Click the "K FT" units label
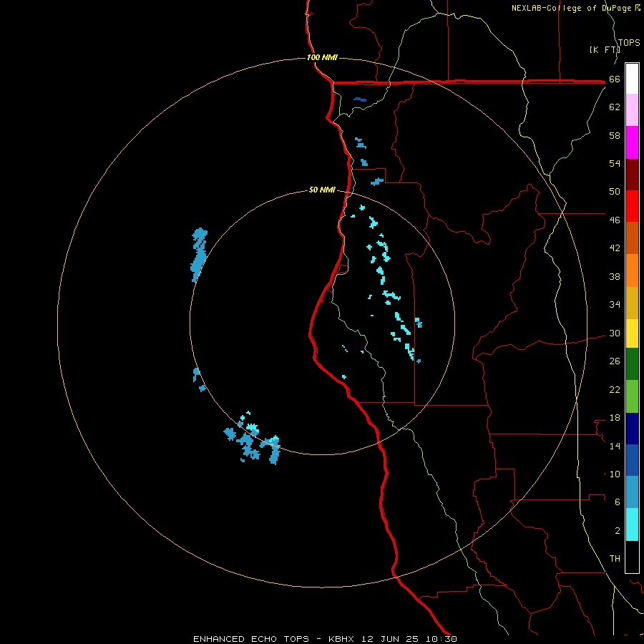 pyautogui.click(x=605, y=50)
